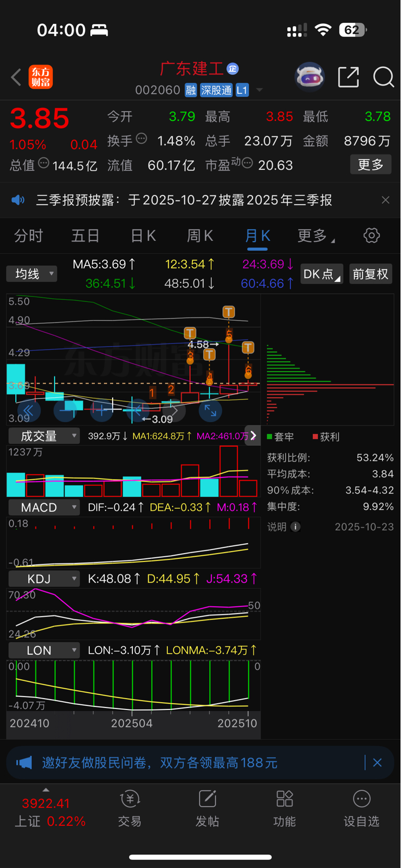The height and width of the screenshot is (868, 401).
Task: Tap the 获利 red legend
Action: coord(326,437)
